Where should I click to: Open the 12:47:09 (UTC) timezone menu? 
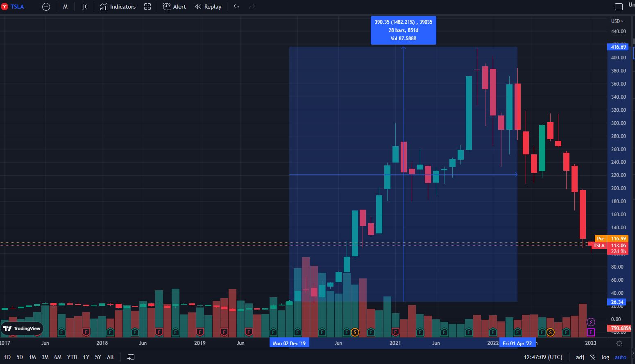[x=543, y=357]
